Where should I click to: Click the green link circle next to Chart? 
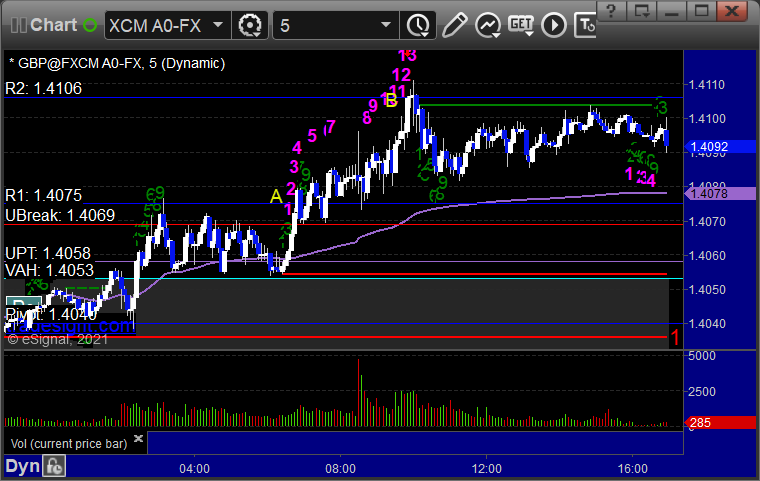click(90, 25)
